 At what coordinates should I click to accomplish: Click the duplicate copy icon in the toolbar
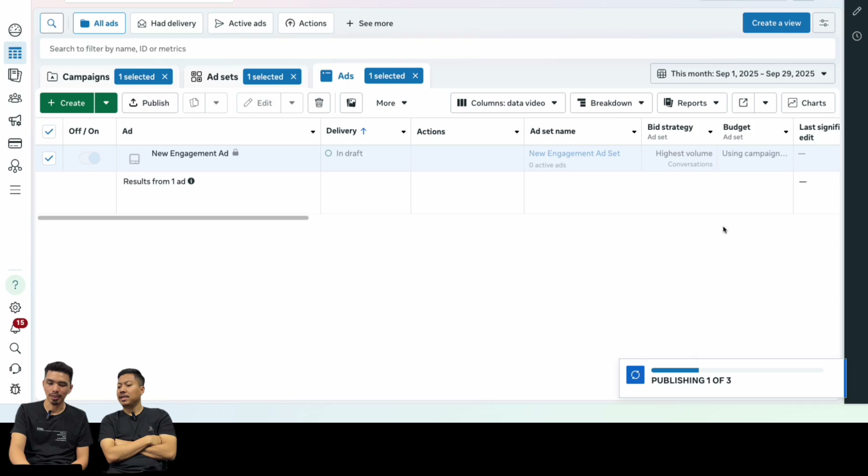click(194, 103)
